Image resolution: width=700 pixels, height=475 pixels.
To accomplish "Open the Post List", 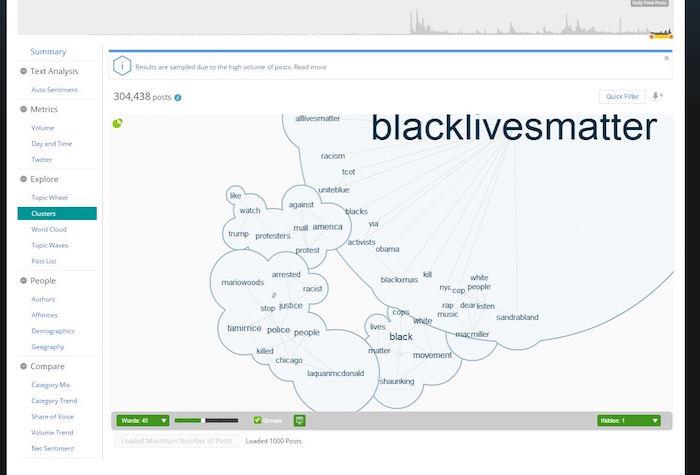I will click(44, 261).
